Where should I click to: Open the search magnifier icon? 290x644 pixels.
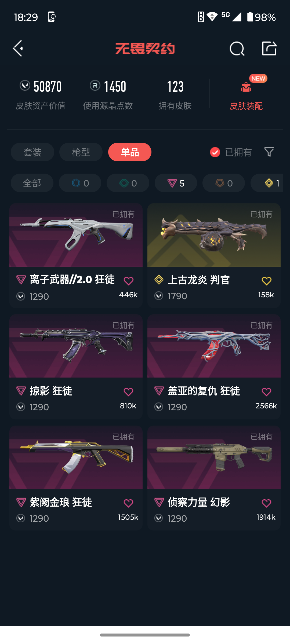[237, 49]
